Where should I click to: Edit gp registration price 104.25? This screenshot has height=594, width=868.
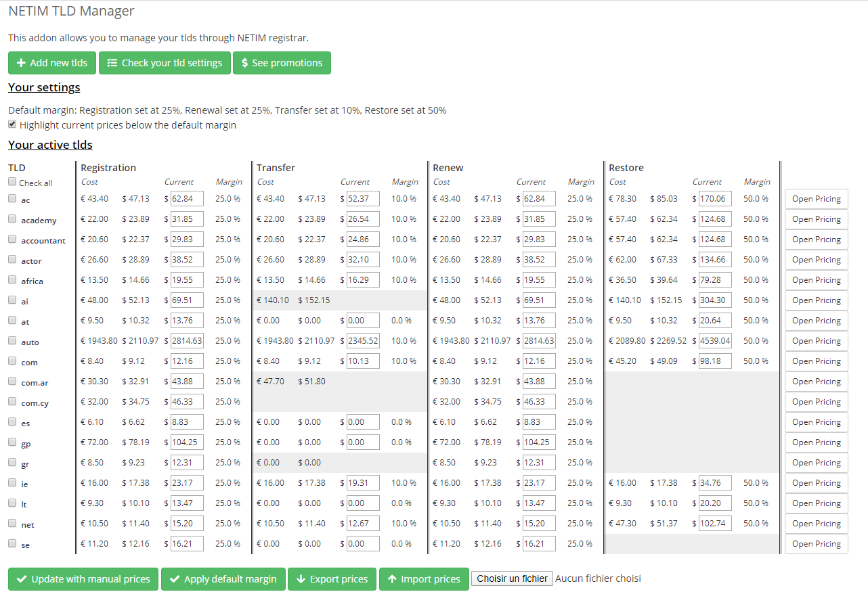tap(187, 442)
